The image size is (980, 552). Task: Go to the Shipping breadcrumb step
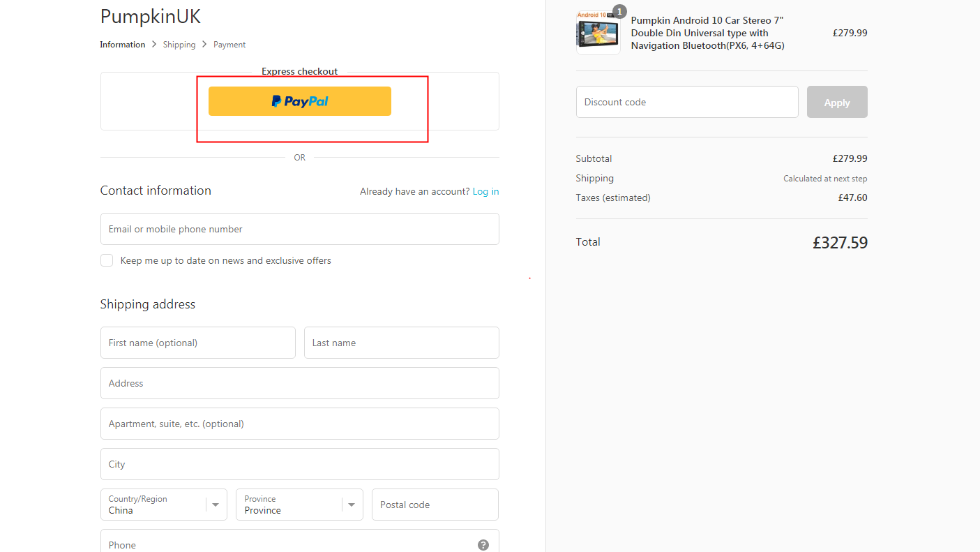(179, 44)
